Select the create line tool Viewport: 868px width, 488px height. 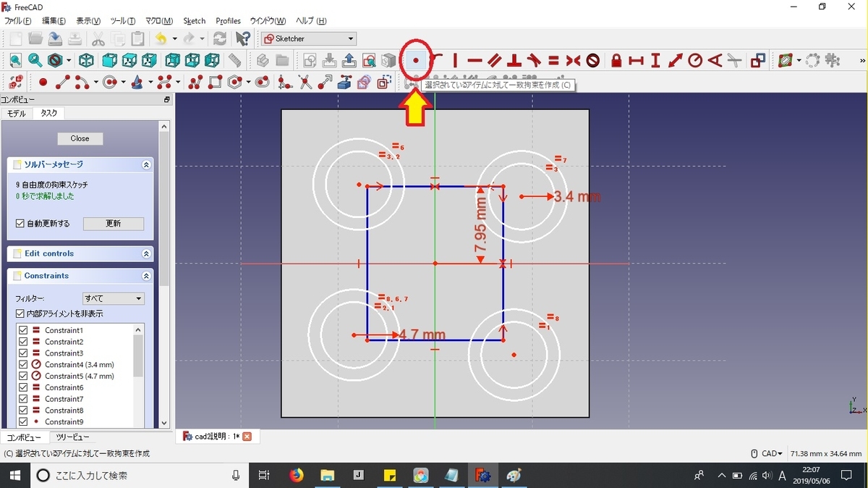(63, 82)
